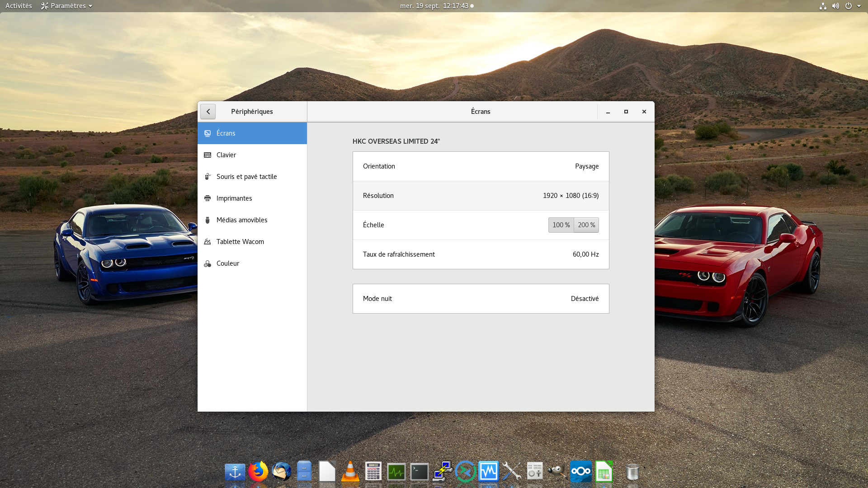Set scale to 100 %
The height and width of the screenshot is (488, 868).
coord(561,225)
